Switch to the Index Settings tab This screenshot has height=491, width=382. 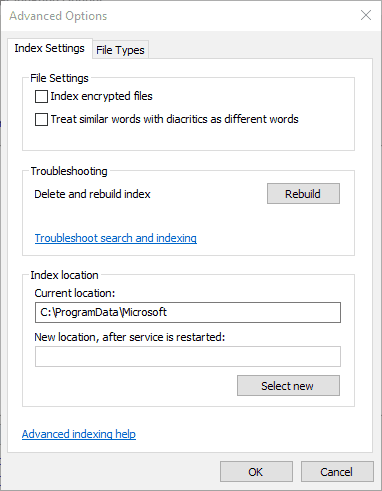point(50,48)
